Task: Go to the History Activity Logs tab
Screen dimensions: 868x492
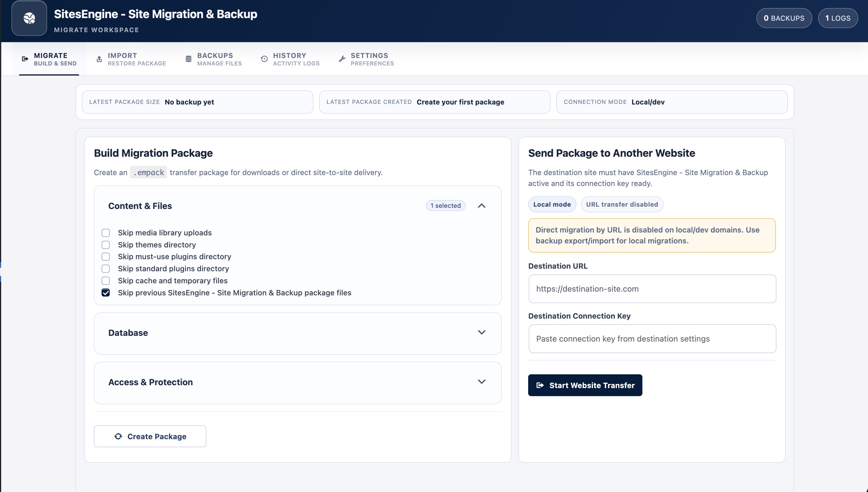Action: pos(290,59)
